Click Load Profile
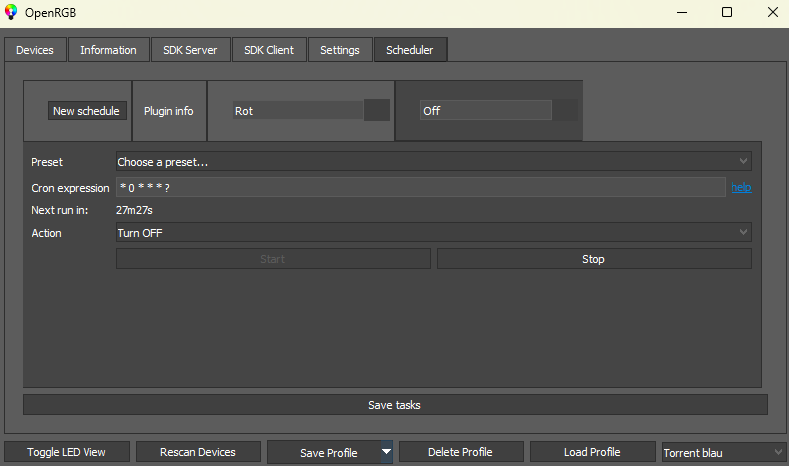 pyautogui.click(x=593, y=452)
